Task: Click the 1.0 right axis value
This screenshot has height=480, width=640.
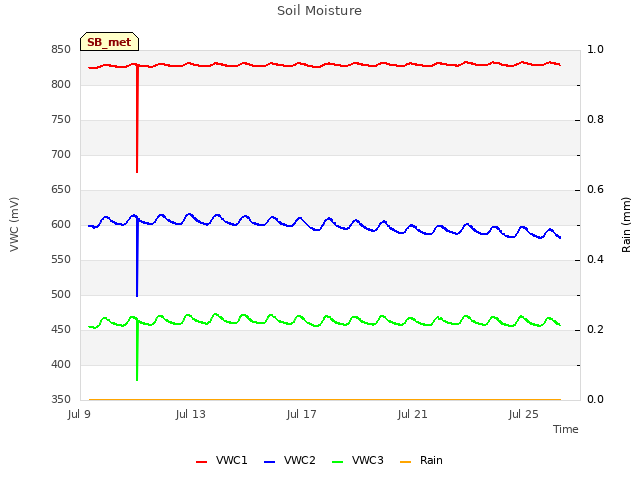Action: 595,49
